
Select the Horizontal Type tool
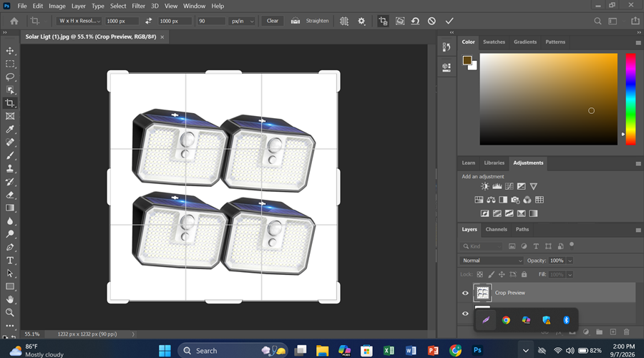10,261
